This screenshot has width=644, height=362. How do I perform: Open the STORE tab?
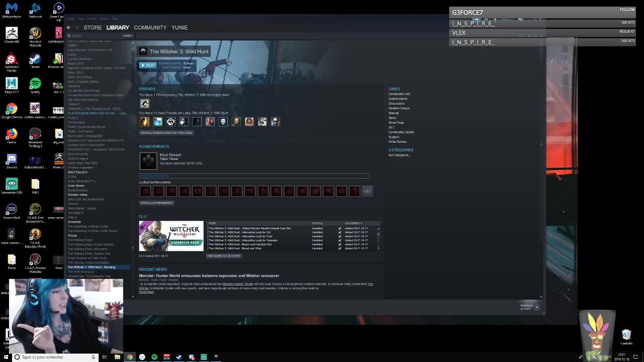click(93, 28)
